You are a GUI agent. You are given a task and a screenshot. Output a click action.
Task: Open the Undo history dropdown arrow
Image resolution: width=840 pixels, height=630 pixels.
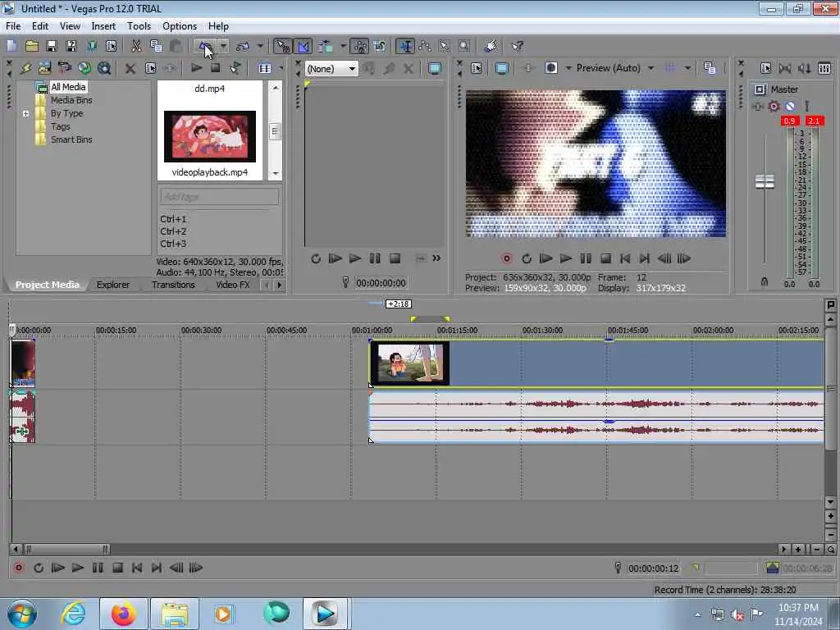pyautogui.click(x=223, y=47)
